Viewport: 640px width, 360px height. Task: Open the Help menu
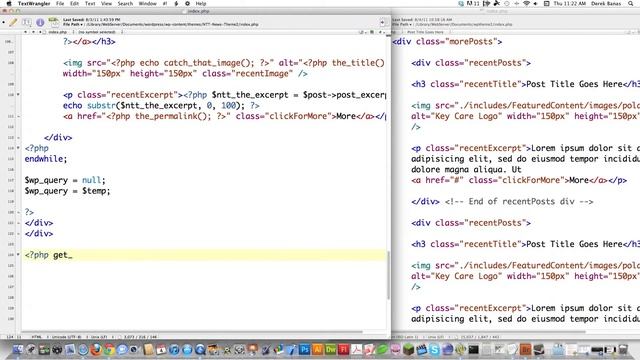pyautogui.click(x=201, y=3)
